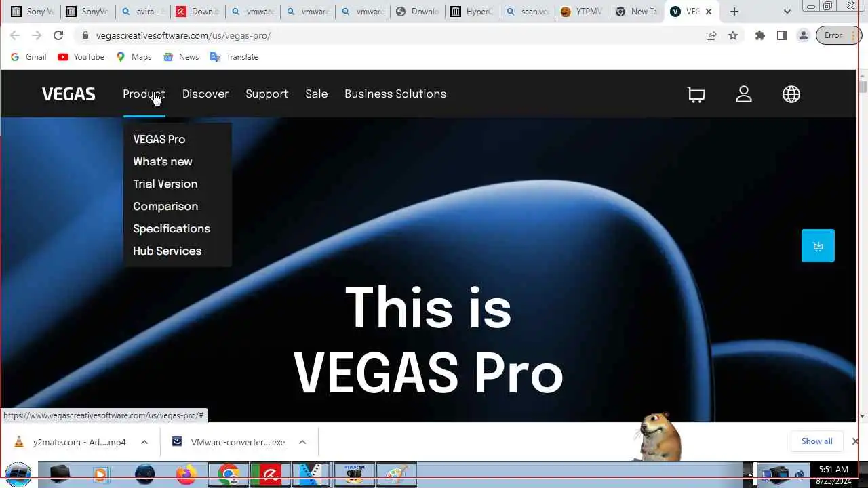Open the News bookmark
This screenshot has width=868, height=488.
[181, 57]
